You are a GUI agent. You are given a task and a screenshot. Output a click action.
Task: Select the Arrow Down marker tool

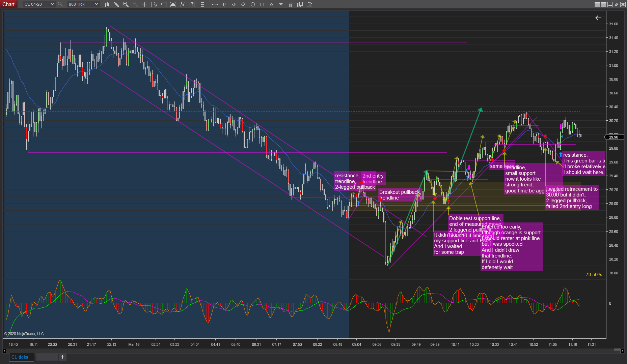click(234, 4)
